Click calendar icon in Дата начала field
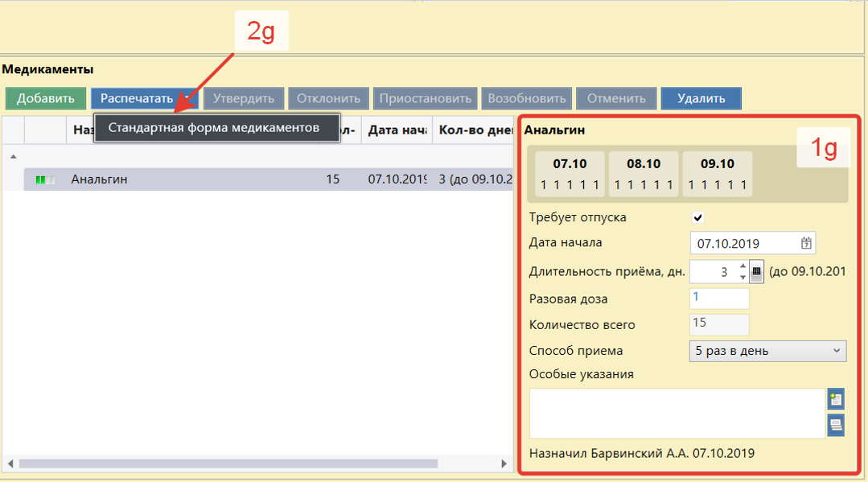 806,243
